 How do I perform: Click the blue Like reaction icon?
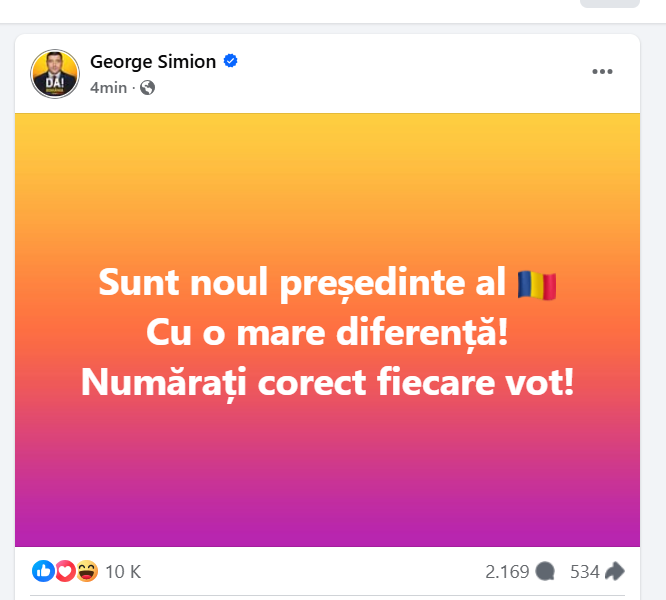(43, 571)
